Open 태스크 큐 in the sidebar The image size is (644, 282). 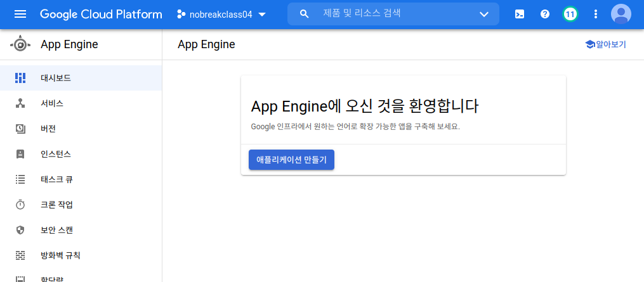(81, 179)
